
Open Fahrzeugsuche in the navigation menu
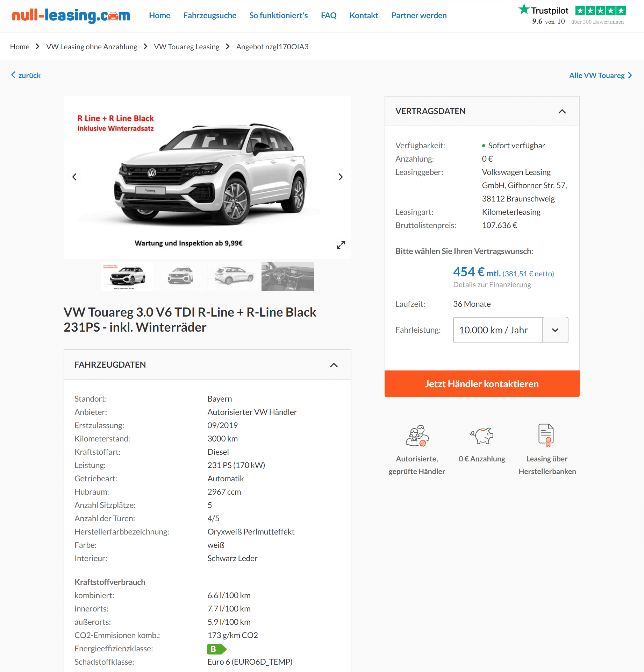tap(210, 15)
